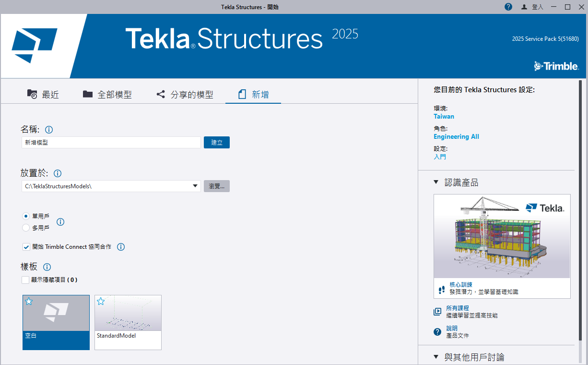588x365 pixels.
Task: Open the model folder path dropdown
Action: pyautogui.click(x=195, y=186)
